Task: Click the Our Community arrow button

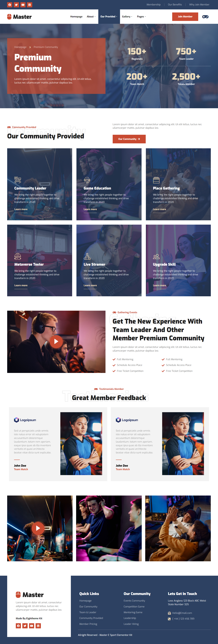Action: click(x=129, y=139)
